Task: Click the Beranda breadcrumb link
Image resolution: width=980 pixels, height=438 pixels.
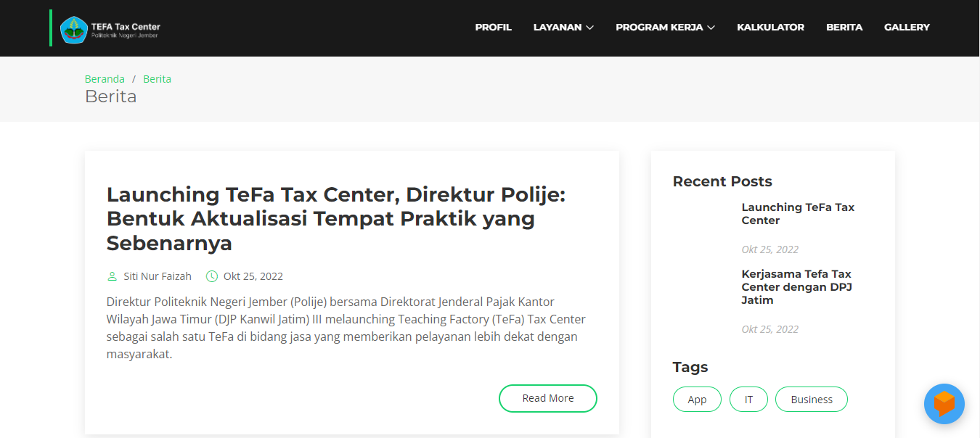Action: pyautogui.click(x=105, y=79)
